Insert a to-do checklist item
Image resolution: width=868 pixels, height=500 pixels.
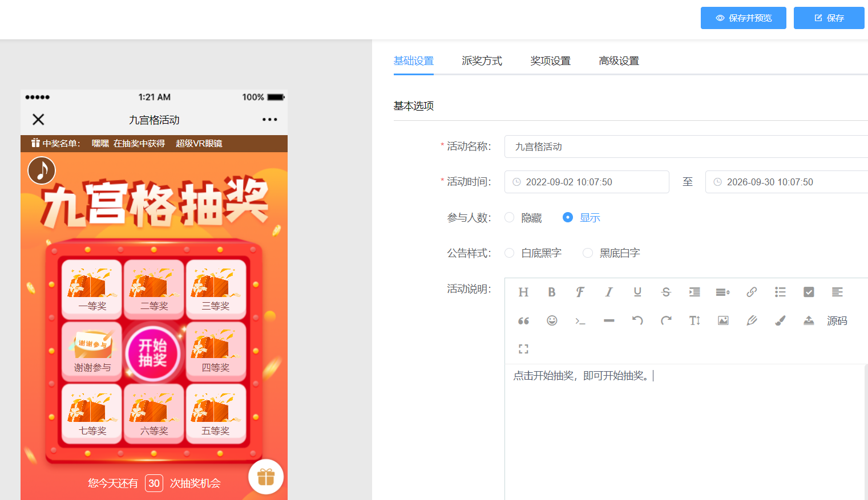(x=809, y=292)
